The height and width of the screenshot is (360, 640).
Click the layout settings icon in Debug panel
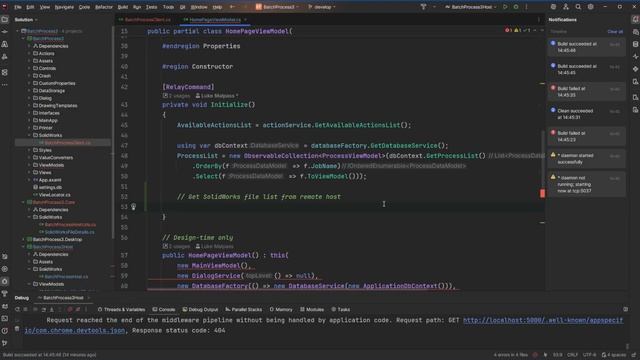pyautogui.click(x=626, y=309)
